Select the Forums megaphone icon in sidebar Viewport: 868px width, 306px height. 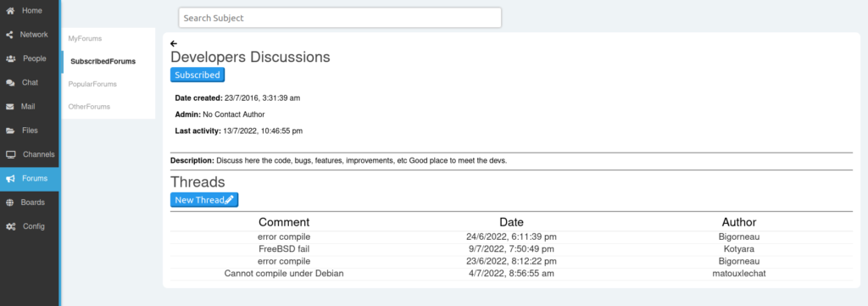(x=10, y=179)
